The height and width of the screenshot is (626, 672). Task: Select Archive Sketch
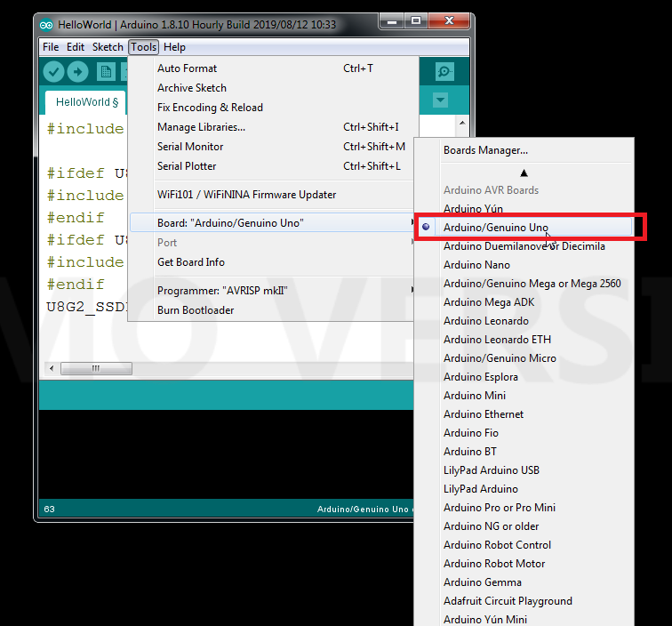click(x=272, y=88)
